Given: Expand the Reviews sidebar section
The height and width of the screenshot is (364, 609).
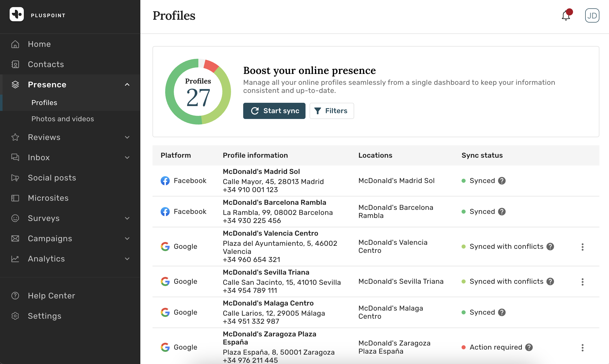Looking at the screenshot, I should coord(127,137).
